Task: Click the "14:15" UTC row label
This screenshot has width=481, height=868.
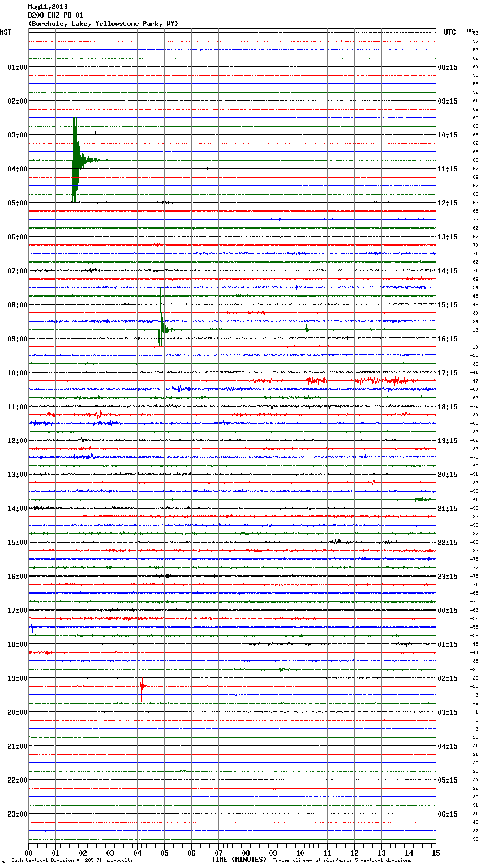Action: click(x=448, y=271)
